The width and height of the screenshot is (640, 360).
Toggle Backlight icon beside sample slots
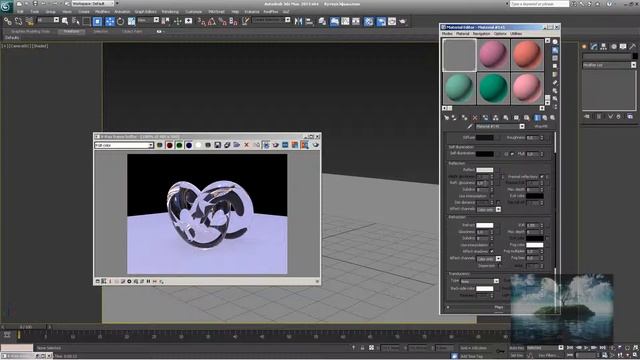555,50
